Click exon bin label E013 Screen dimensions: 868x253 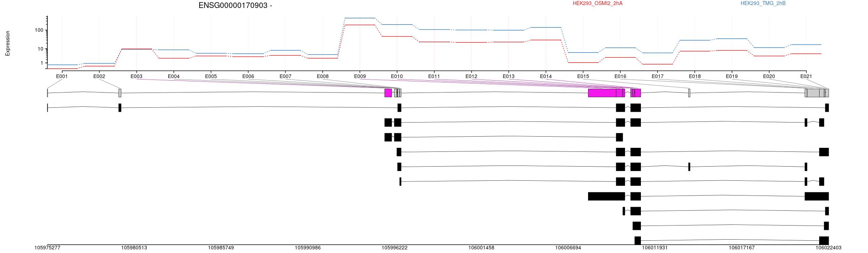click(x=509, y=76)
